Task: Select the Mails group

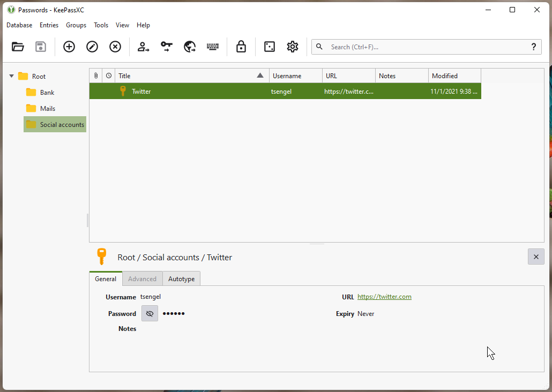Action: coord(48,108)
